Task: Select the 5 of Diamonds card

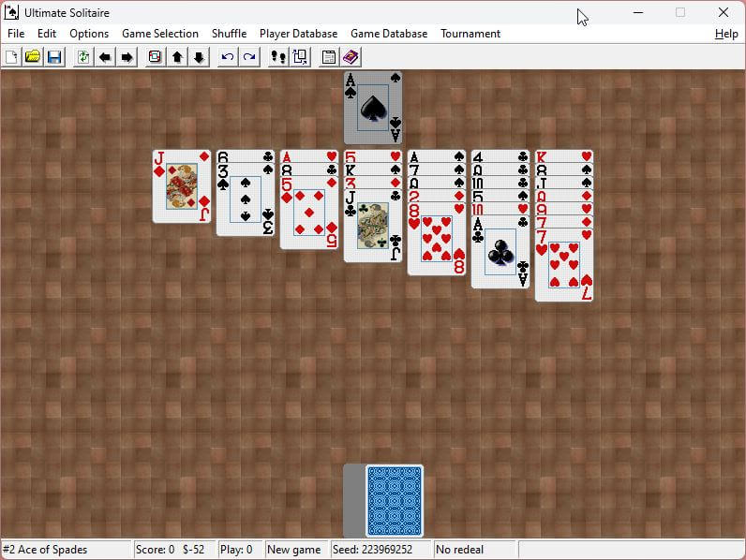Action: point(309,213)
